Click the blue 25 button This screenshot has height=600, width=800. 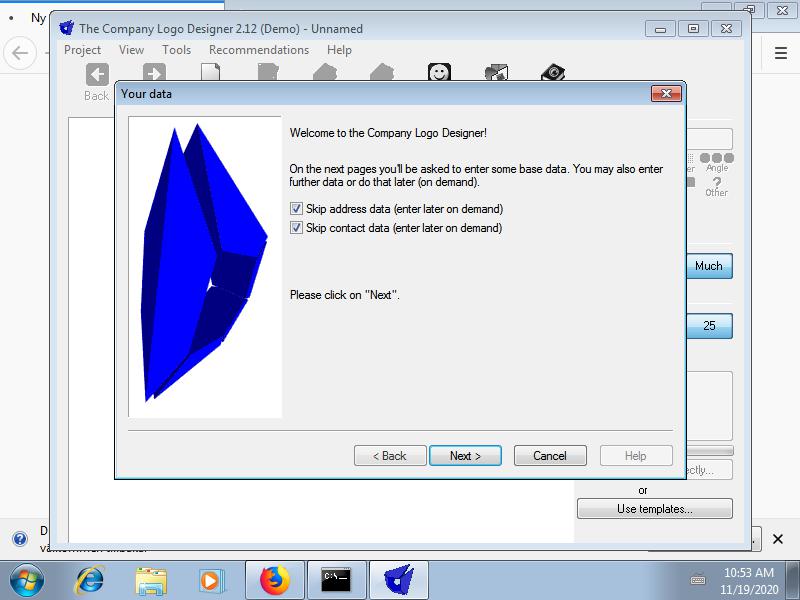pos(710,326)
